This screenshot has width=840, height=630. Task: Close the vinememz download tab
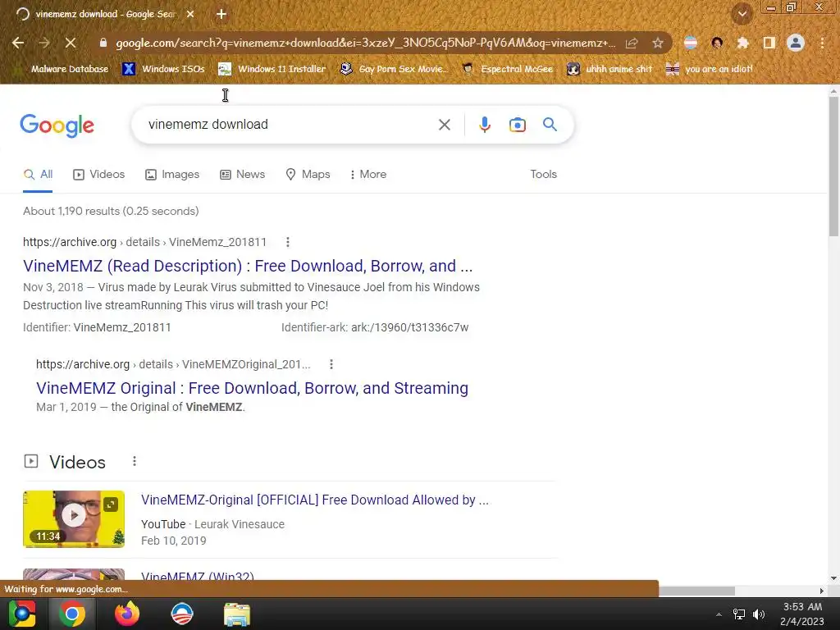pyautogui.click(x=190, y=15)
